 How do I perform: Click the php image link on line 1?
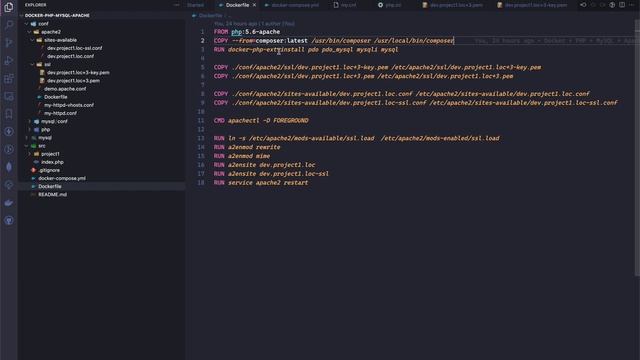(236, 32)
